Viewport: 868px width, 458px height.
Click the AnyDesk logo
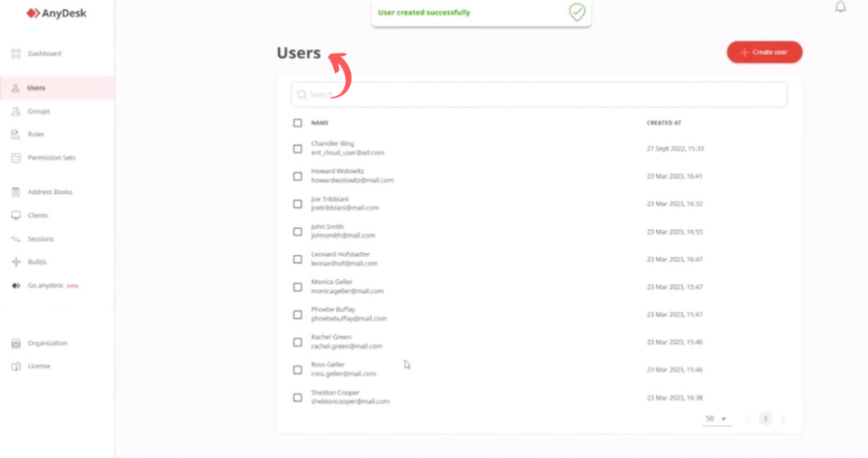click(57, 14)
